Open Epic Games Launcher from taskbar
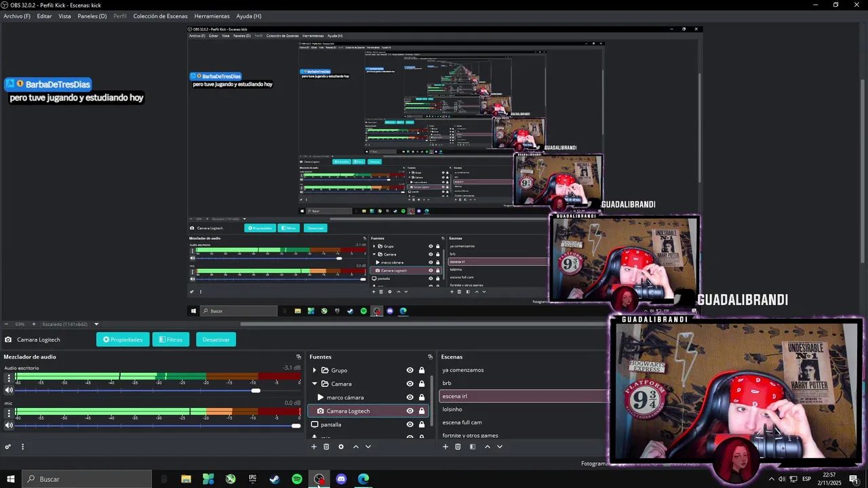The image size is (868, 488). 252,479
